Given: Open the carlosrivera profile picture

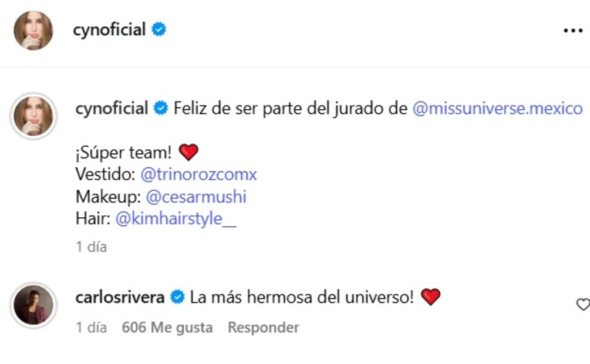Looking at the screenshot, I should [33, 305].
